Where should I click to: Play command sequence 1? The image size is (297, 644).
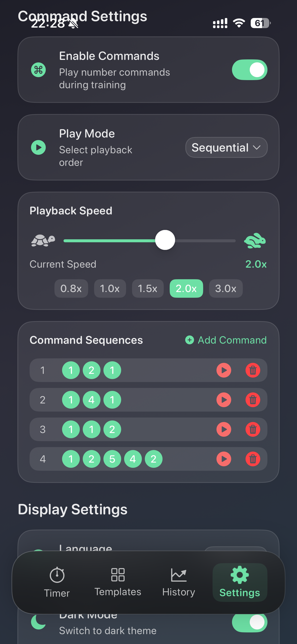point(224,370)
